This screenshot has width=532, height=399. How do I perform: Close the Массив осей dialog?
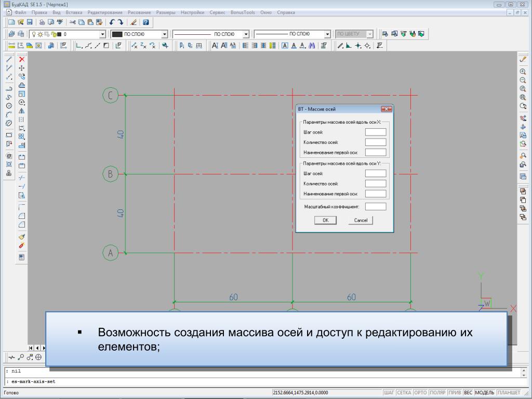pos(386,109)
